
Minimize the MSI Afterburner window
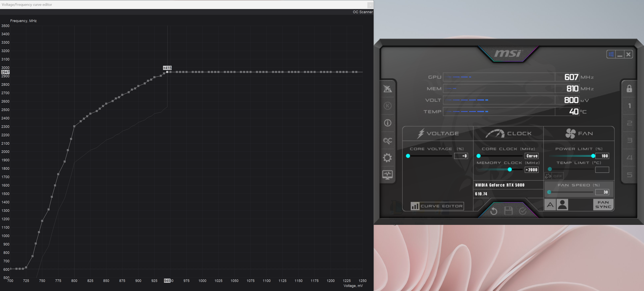point(620,54)
